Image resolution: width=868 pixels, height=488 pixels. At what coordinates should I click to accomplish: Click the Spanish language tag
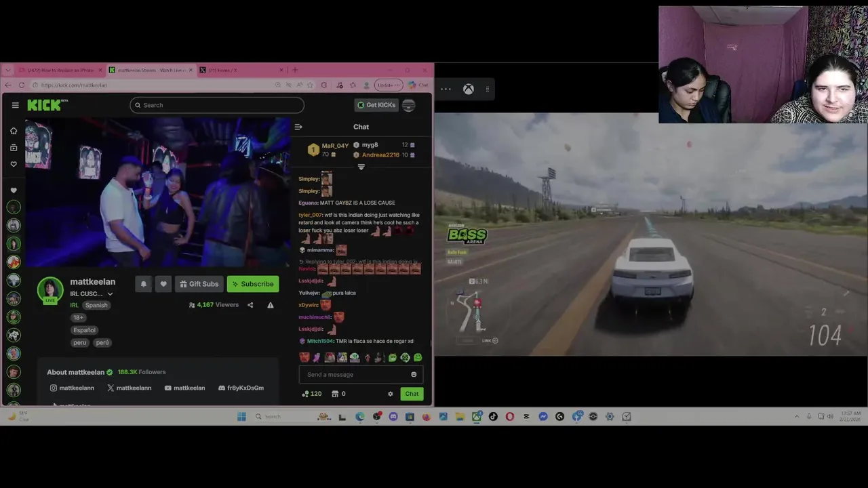[96, 305]
